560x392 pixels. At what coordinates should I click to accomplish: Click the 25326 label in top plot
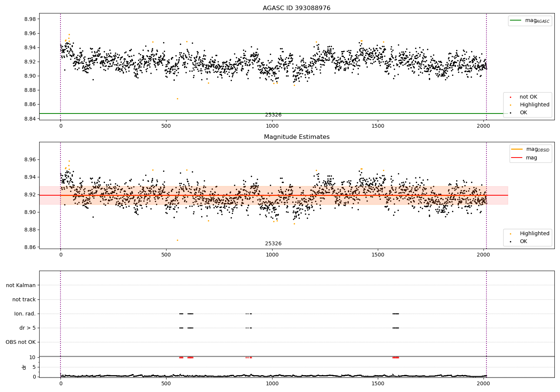point(273,115)
